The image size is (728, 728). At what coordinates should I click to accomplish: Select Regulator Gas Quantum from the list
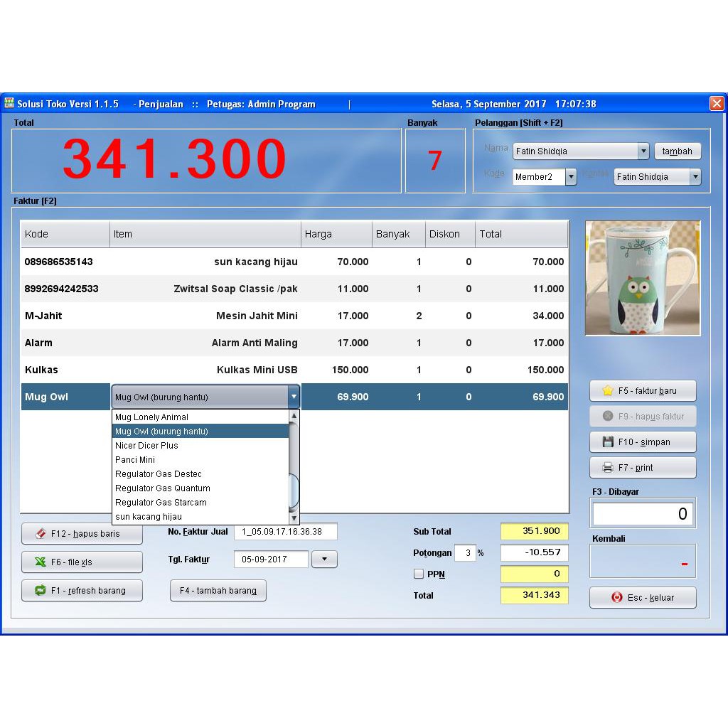162,488
